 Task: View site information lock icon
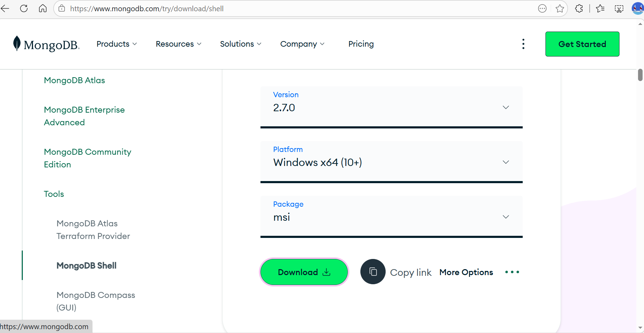[x=62, y=8]
